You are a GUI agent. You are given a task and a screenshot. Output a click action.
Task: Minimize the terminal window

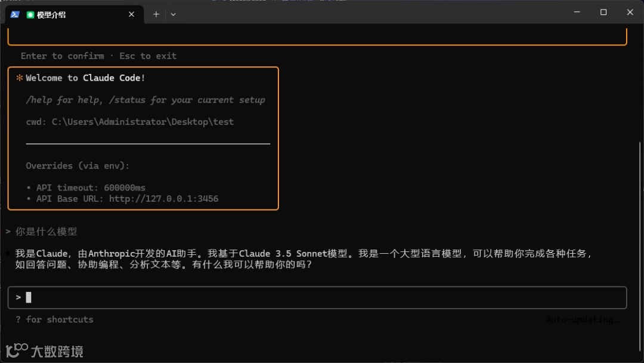577,12
